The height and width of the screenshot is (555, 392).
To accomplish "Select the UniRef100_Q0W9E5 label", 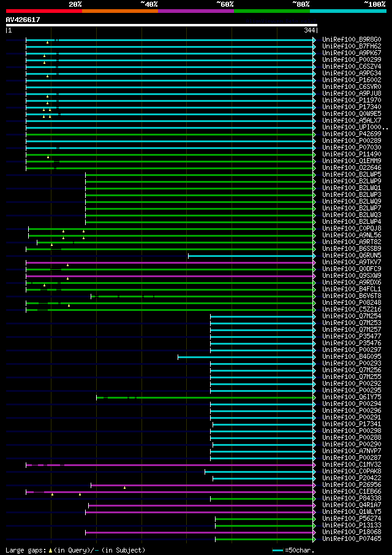I will tap(352, 114).
